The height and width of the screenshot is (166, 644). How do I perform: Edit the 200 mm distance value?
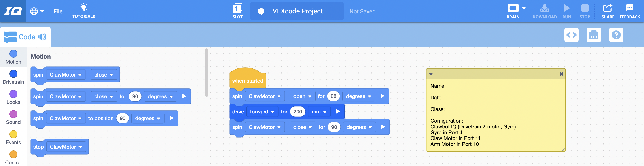coord(298,111)
